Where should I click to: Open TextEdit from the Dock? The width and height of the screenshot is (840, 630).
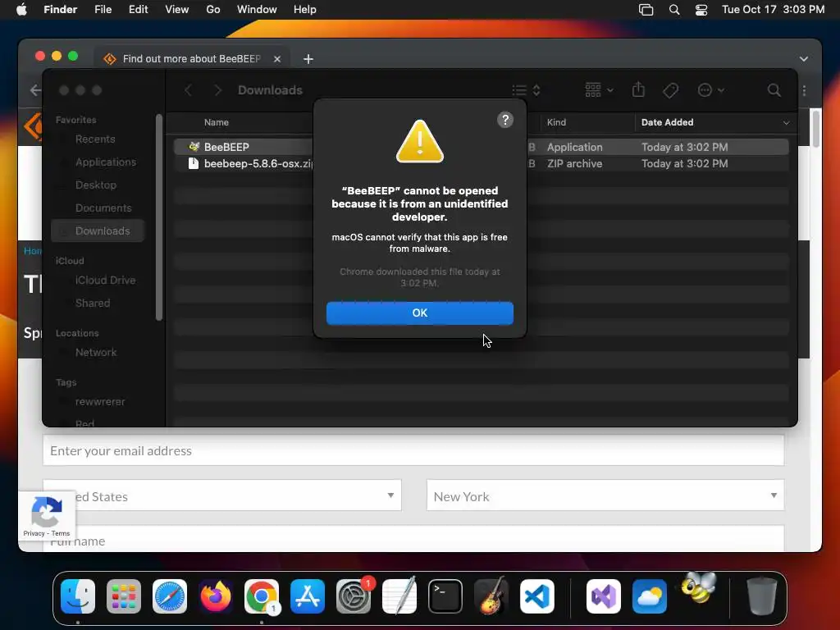(x=399, y=596)
